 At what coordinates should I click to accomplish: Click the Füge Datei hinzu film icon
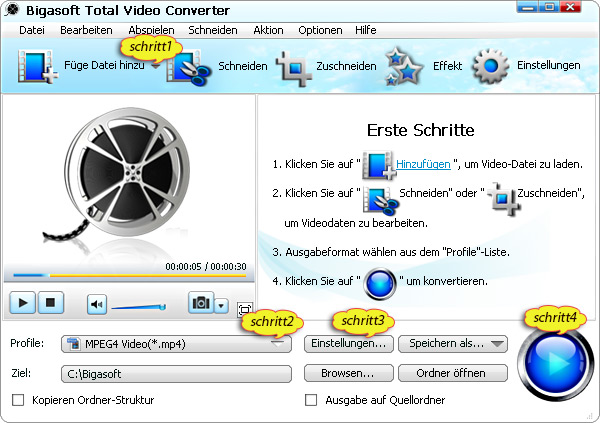(38, 66)
